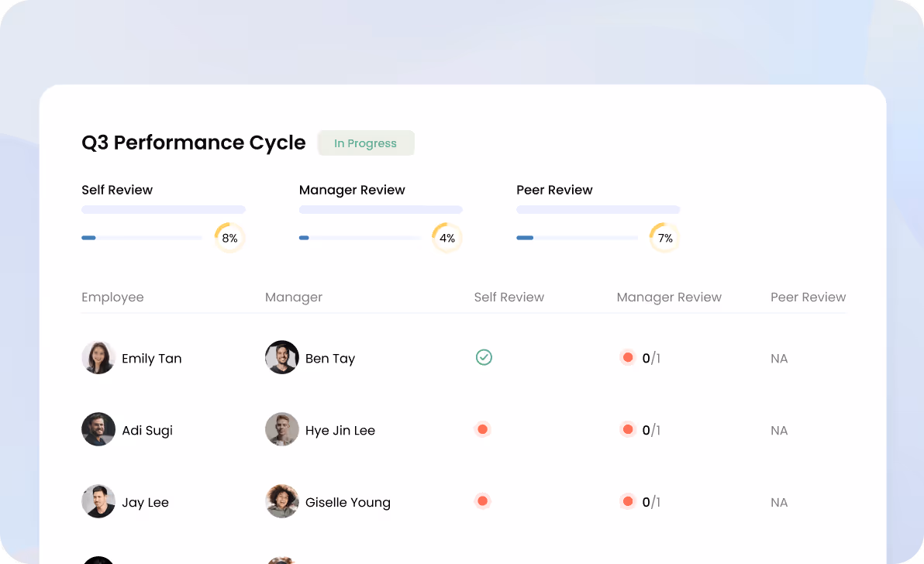Viewport: 924px width, 564px height.
Task: Click the Peer Review 7% progress ring
Action: (x=665, y=238)
